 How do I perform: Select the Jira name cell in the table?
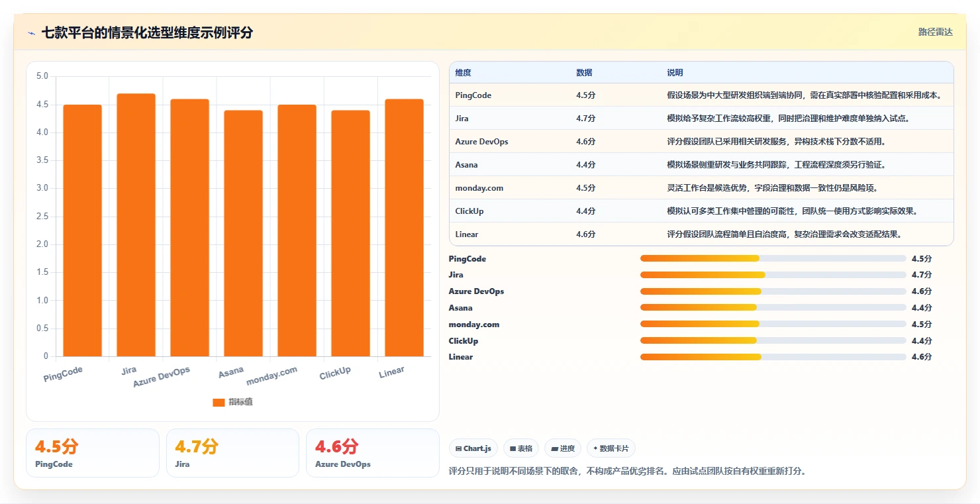(x=463, y=119)
